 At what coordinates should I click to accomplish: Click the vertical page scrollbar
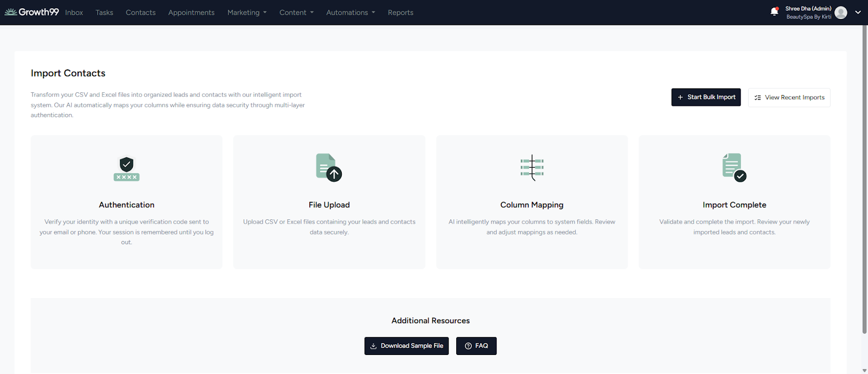(x=864, y=179)
